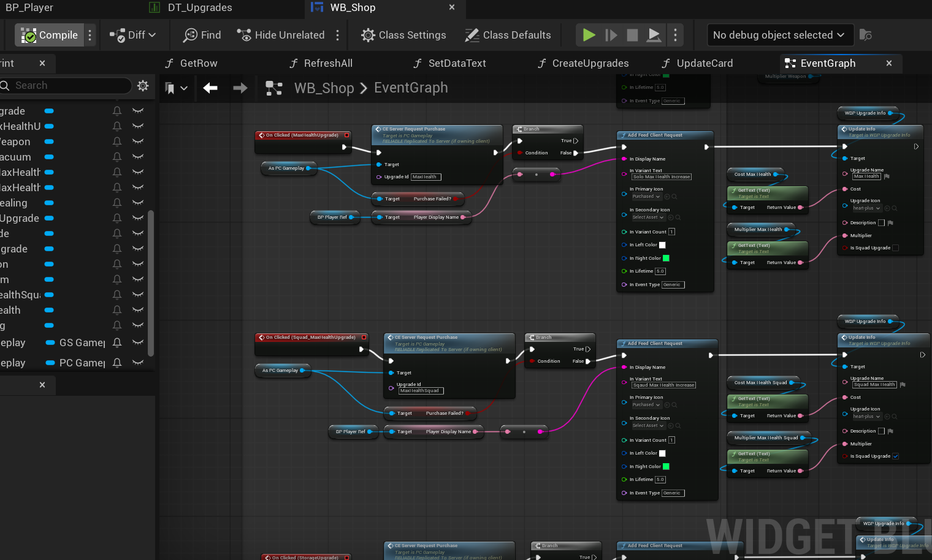Navigate back in graph history
This screenshot has height=560, width=932.
click(x=210, y=88)
